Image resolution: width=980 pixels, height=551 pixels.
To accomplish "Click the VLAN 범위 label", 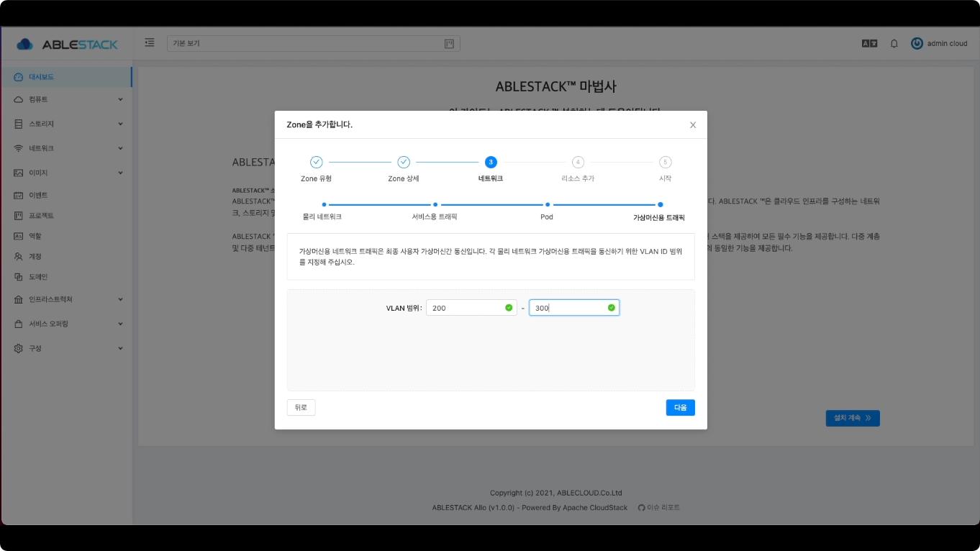I will coord(404,308).
